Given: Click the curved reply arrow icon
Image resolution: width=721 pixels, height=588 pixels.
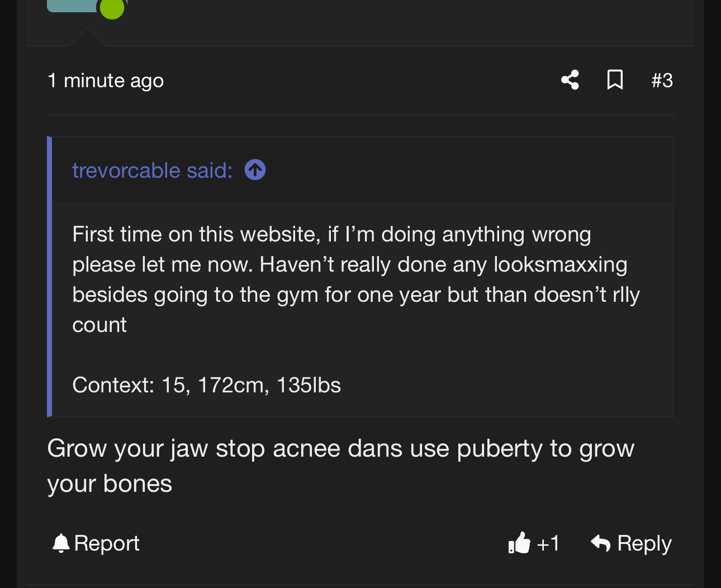Looking at the screenshot, I should (x=601, y=543).
